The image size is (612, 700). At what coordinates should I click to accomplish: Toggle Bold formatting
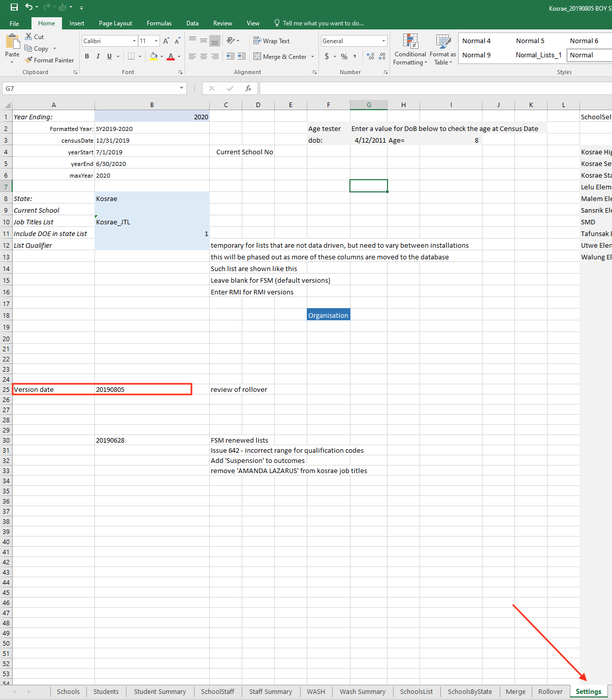87,56
